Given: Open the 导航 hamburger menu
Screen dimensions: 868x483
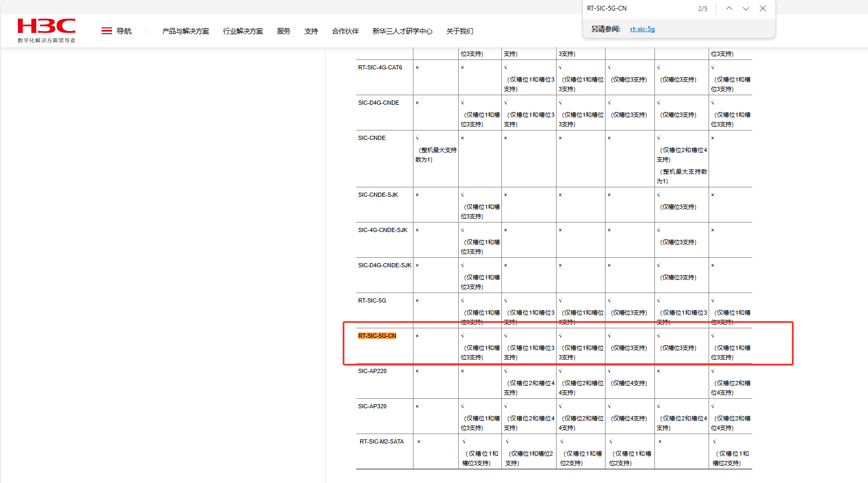Looking at the screenshot, I should point(116,31).
